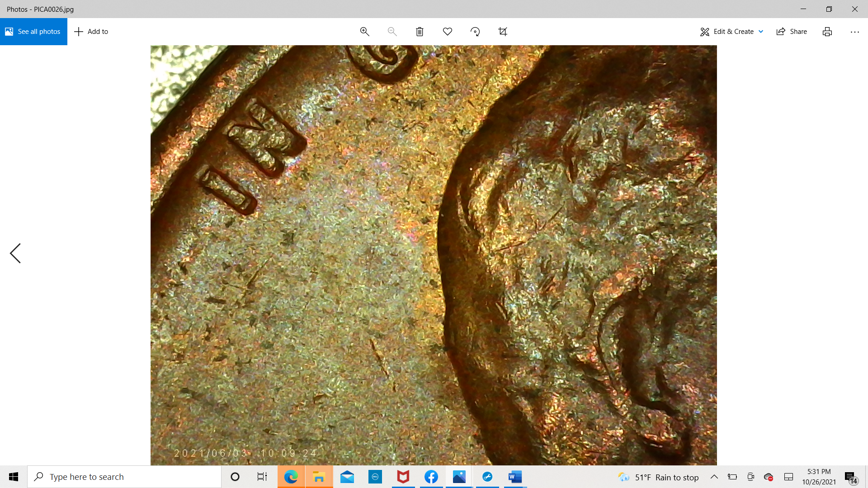Open the Add to menu
The image size is (868, 488).
click(x=91, y=32)
